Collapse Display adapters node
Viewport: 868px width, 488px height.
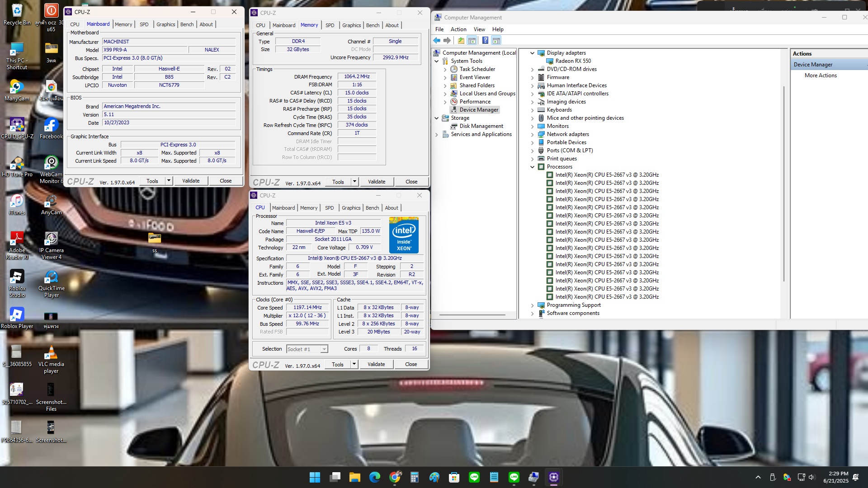click(532, 53)
